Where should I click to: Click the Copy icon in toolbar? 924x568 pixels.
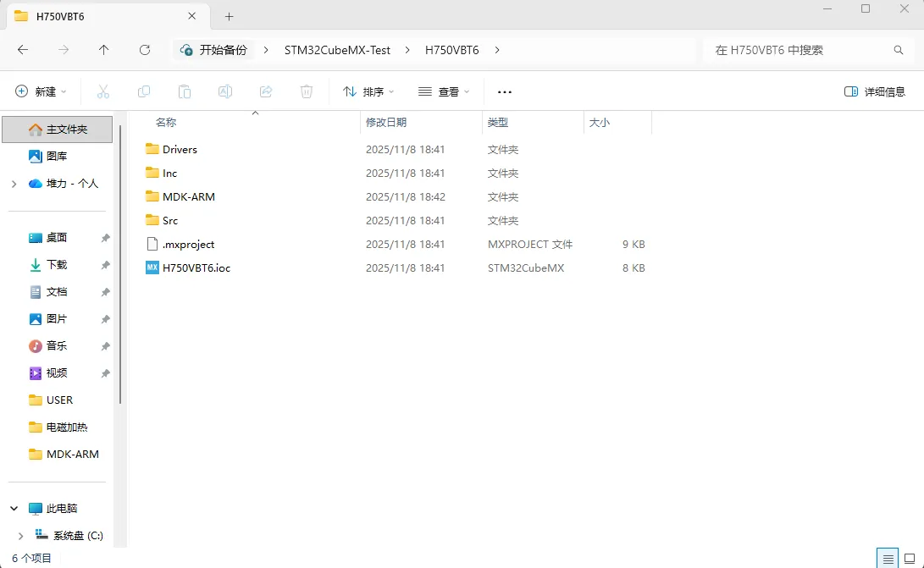(x=144, y=91)
